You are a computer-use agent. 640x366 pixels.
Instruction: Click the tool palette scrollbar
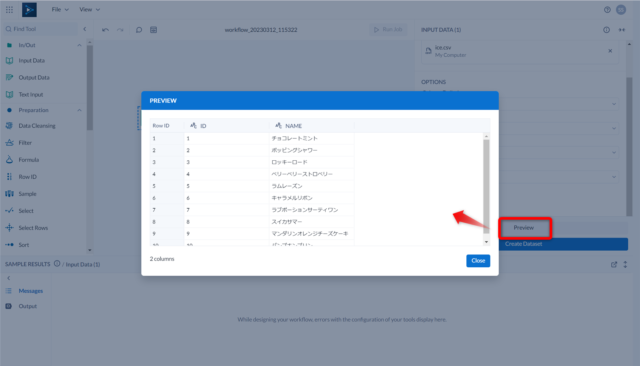90,88
